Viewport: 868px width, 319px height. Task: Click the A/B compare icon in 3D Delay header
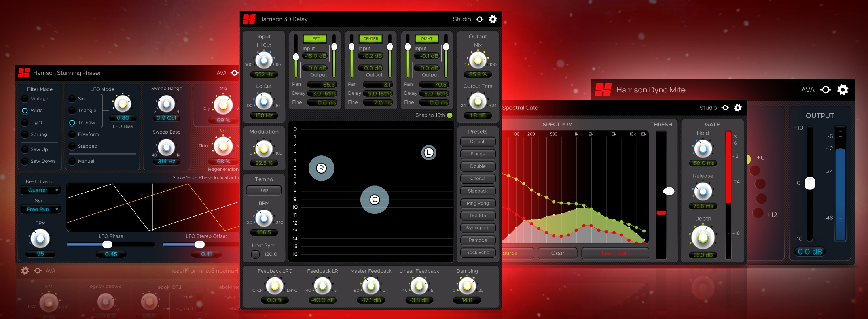[479, 19]
